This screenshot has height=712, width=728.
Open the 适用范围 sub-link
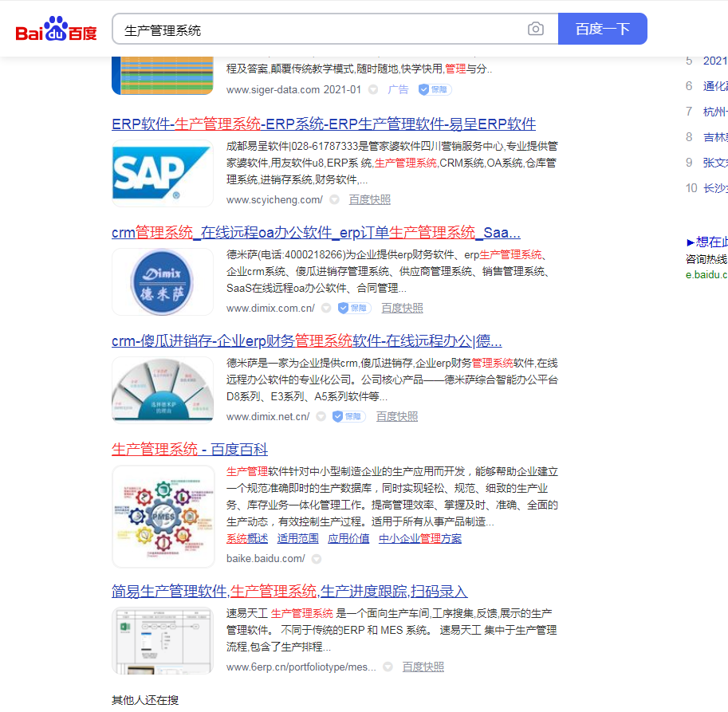point(297,538)
